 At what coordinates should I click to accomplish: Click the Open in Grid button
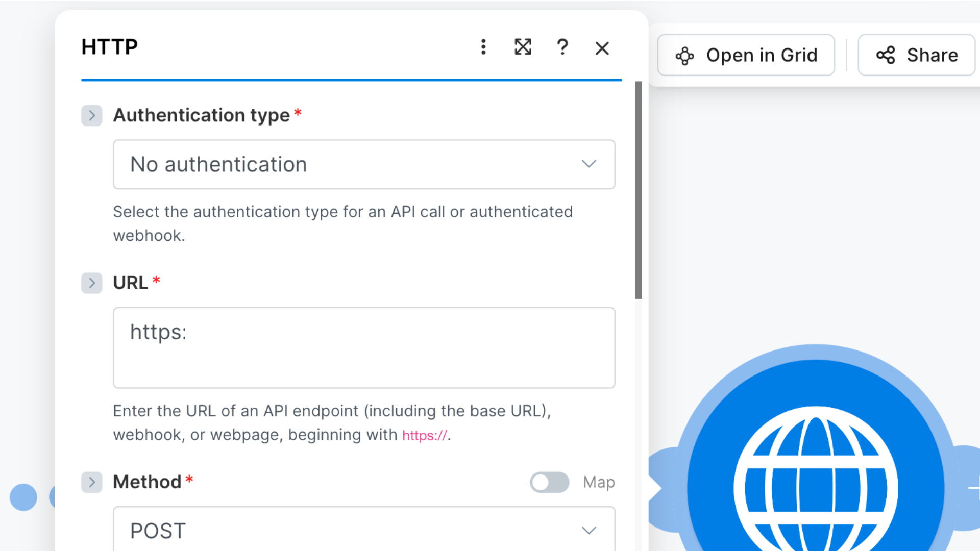746,55
